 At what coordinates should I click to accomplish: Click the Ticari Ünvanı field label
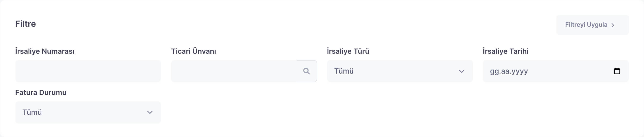[194, 51]
